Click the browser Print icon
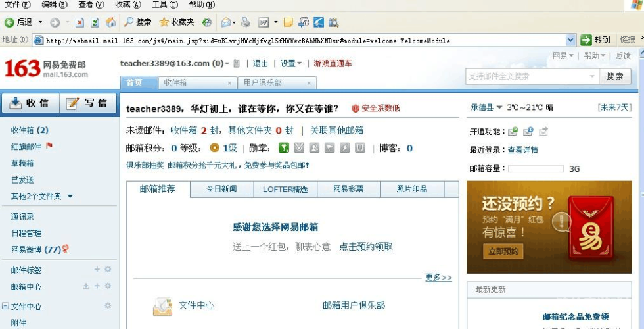This screenshot has height=329, width=644. point(246,22)
